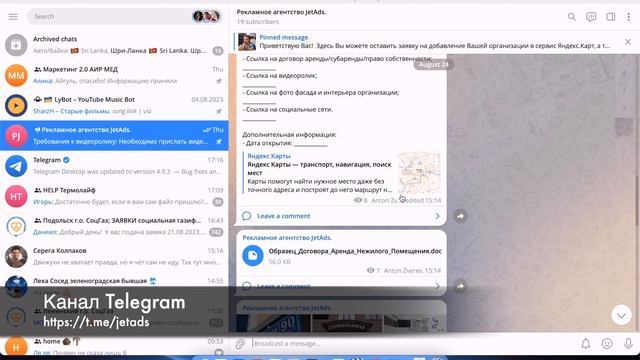640x360 pixels.
Task: Open the three-dot channel options menu
Action: click(629, 17)
